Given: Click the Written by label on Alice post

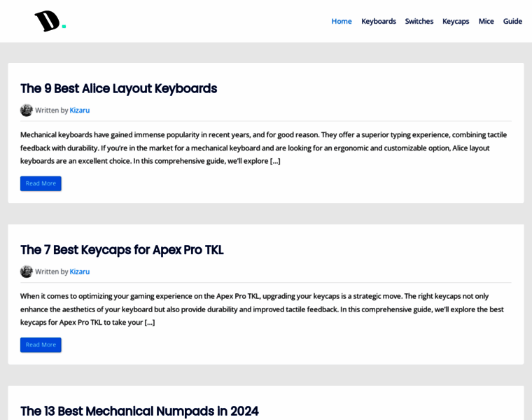Looking at the screenshot, I should 52,111.
